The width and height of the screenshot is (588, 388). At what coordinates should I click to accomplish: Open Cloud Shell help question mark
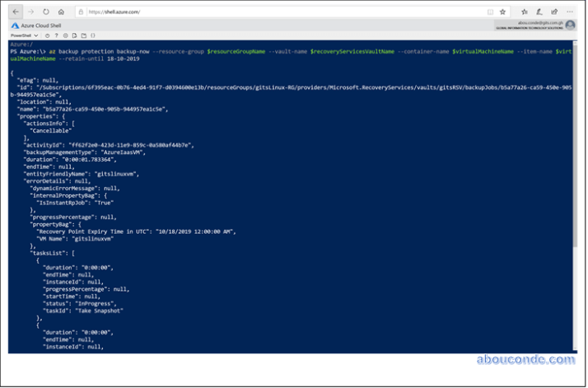point(56,35)
